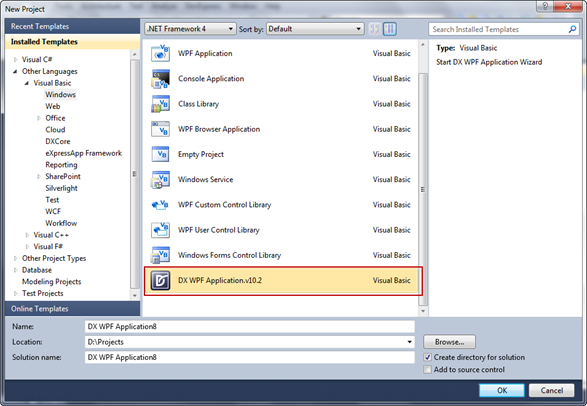Expand the Visual C# tree node

pyautogui.click(x=15, y=59)
